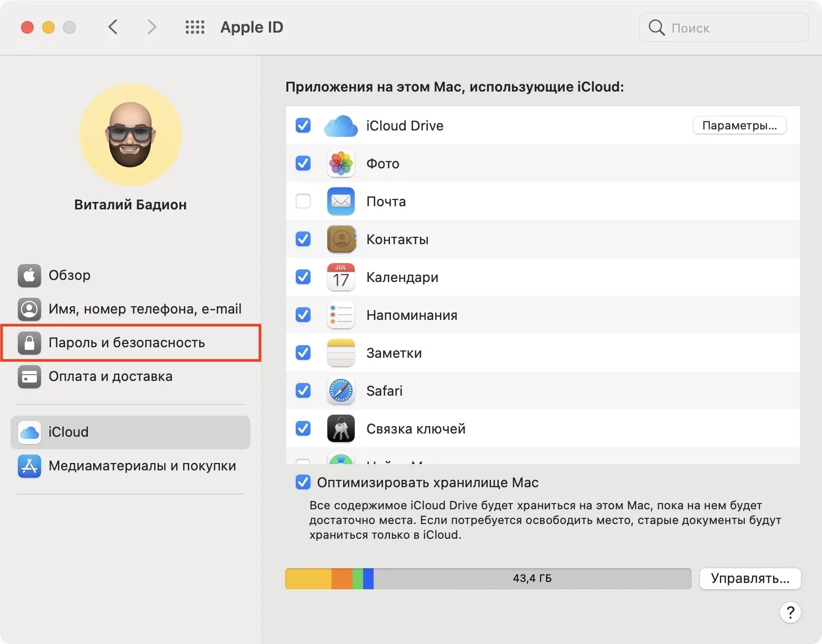The image size is (822, 644).
Task: Click the Параметры… button for iCloud Drive
Action: coord(739,126)
